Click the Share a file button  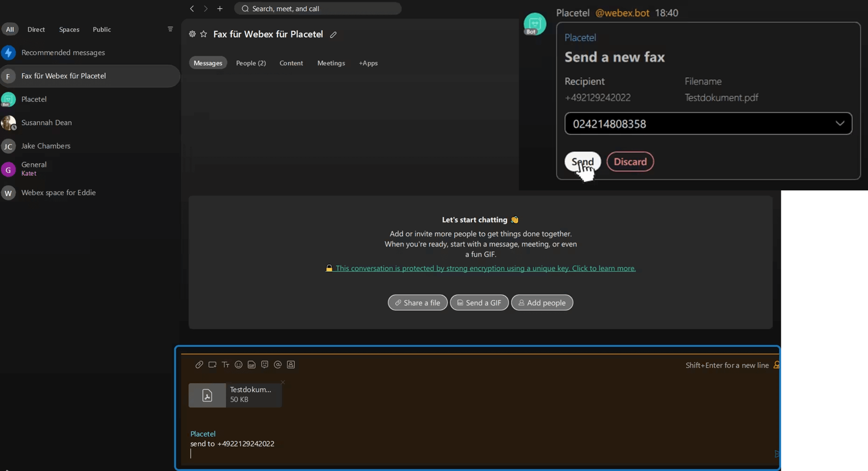417,303
